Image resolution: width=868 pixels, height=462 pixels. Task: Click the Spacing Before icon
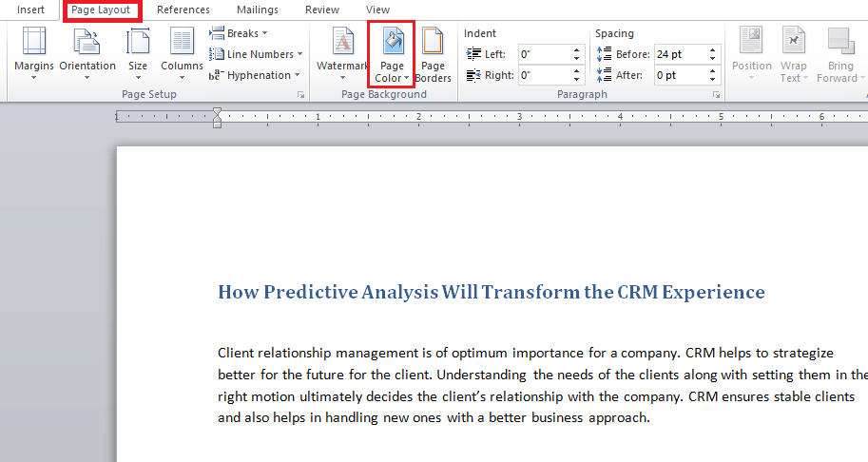coord(604,53)
